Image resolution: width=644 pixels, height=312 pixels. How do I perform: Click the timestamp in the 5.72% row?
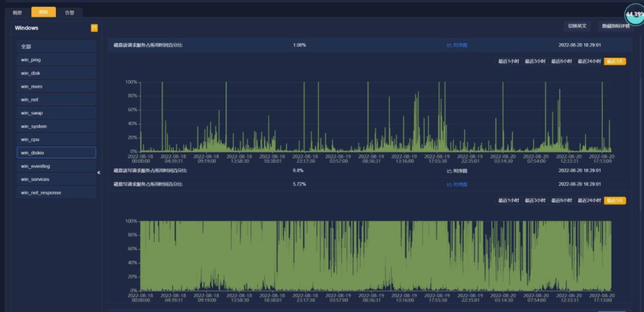tap(580, 184)
